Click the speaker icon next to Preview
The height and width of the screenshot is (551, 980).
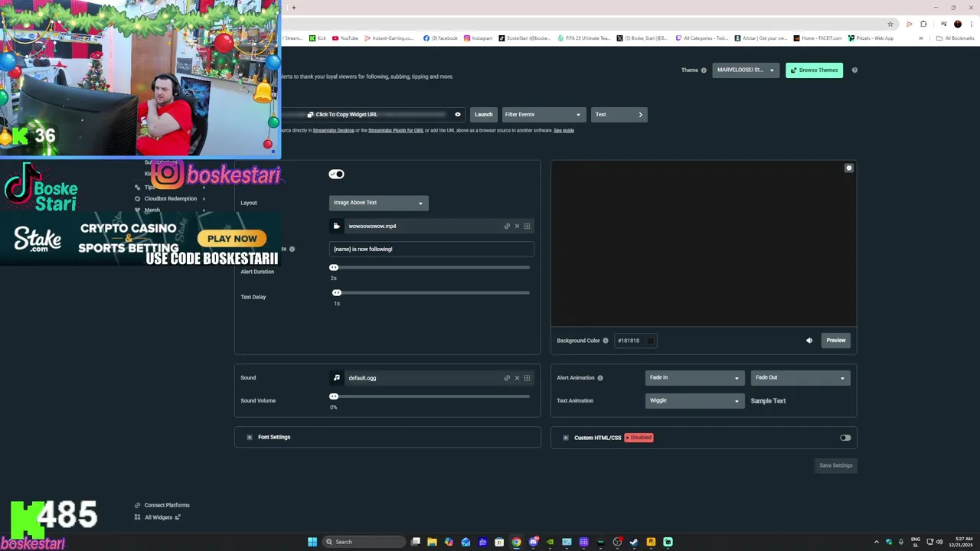pyautogui.click(x=809, y=341)
